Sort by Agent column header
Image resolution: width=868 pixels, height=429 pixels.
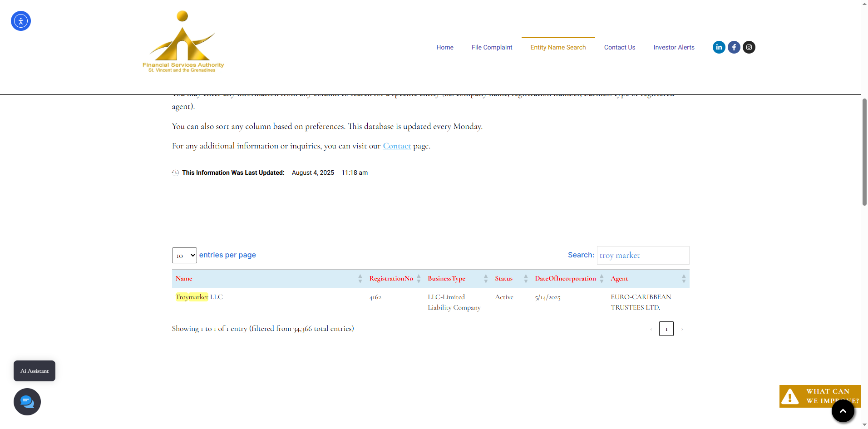(x=619, y=279)
